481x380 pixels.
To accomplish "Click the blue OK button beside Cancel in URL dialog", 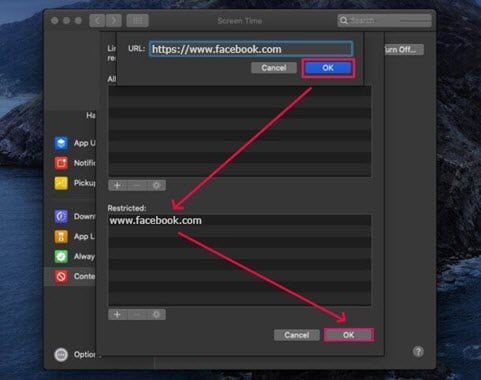I will (x=328, y=68).
